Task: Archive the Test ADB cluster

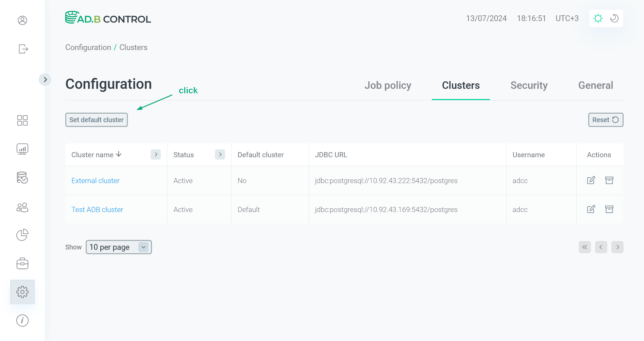Action: tap(609, 209)
